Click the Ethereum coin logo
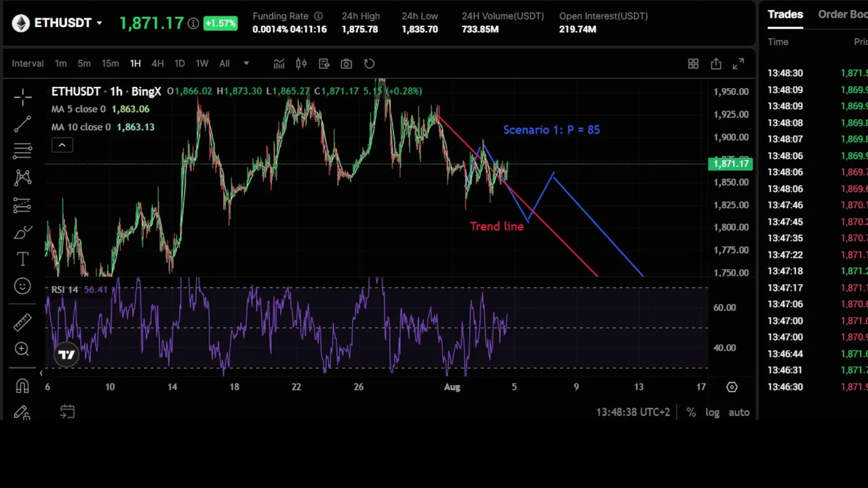 [x=20, y=23]
